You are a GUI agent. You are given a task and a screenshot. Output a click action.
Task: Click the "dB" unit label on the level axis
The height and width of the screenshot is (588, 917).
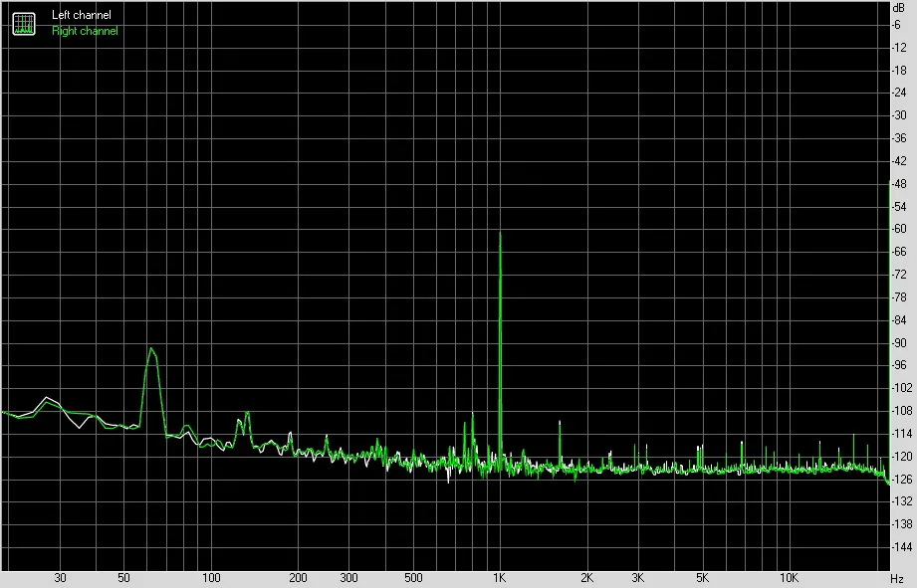click(x=899, y=8)
